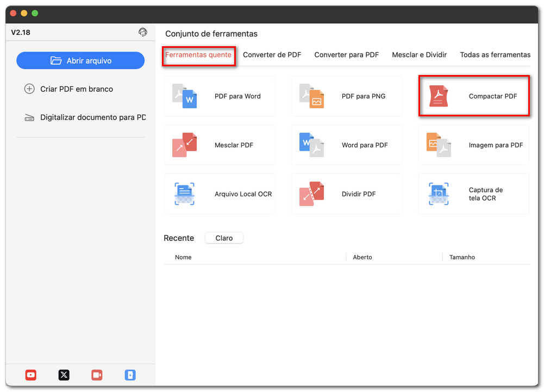Select Criar PDF em branco

(x=76, y=89)
